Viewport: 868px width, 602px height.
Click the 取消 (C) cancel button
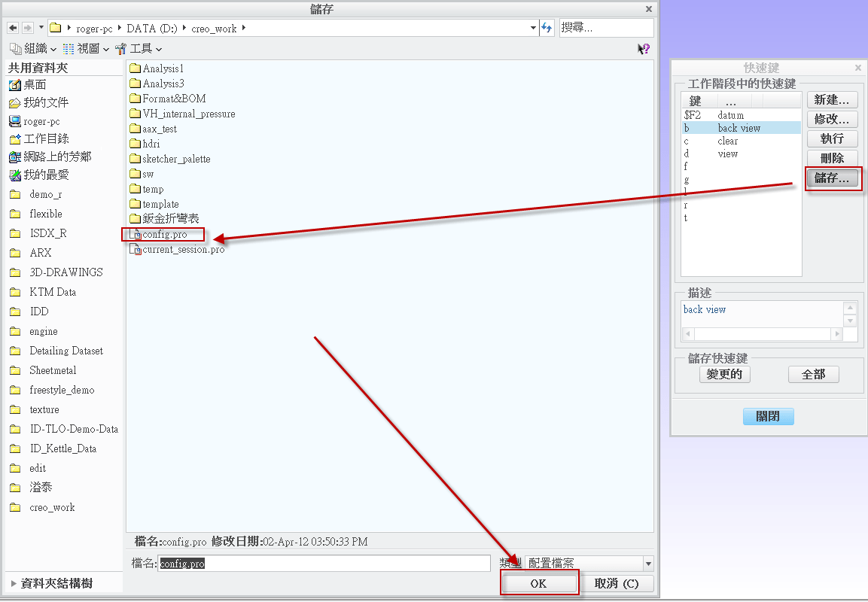click(x=616, y=584)
